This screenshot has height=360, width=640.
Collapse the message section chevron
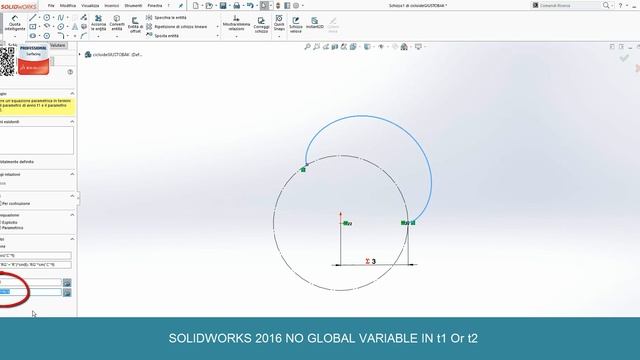coord(72,93)
